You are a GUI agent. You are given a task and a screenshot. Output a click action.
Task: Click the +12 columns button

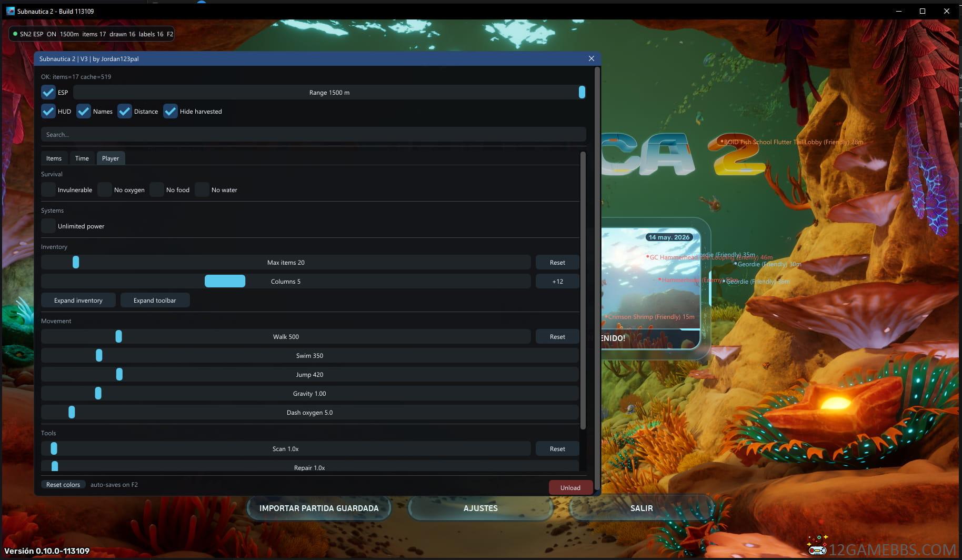click(557, 282)
